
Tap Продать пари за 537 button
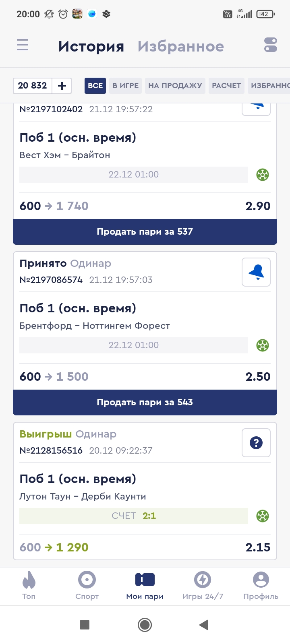[x=145, y=232]
